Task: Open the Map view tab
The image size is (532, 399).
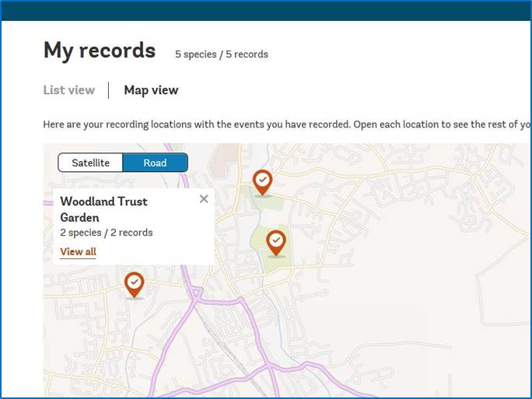Action: tap(151, 90)
